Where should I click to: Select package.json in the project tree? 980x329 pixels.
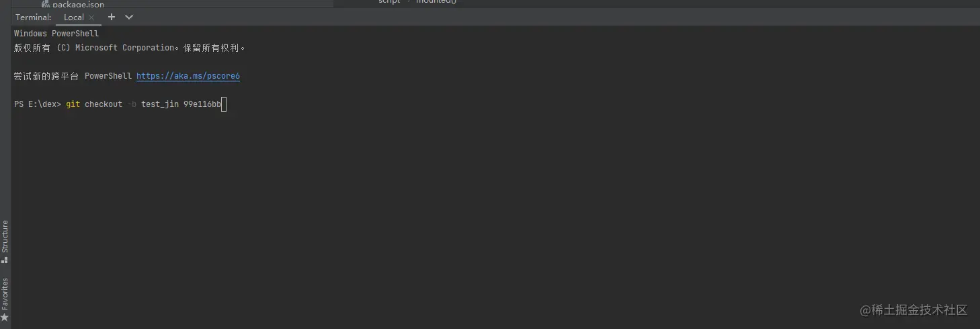[79, 4]
